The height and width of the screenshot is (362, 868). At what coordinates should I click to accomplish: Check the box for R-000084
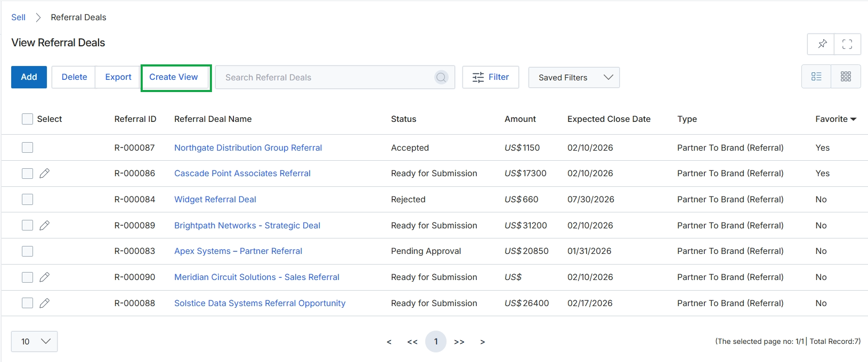27,199
